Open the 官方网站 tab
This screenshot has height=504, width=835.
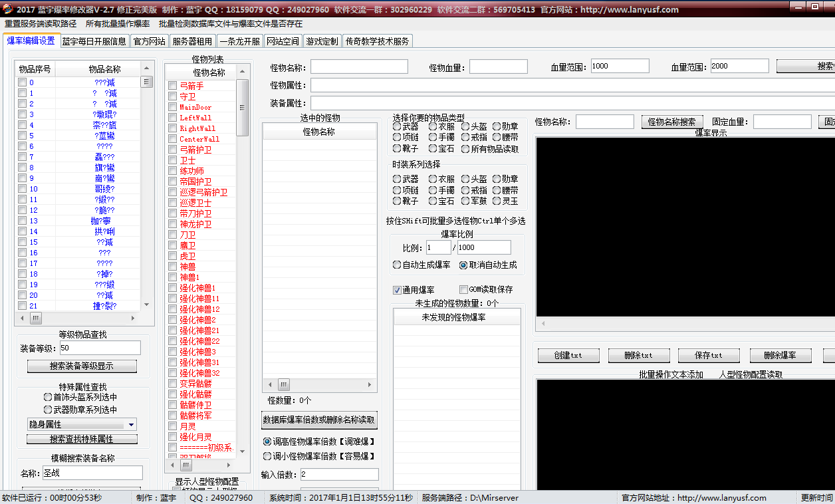point(150,41)
